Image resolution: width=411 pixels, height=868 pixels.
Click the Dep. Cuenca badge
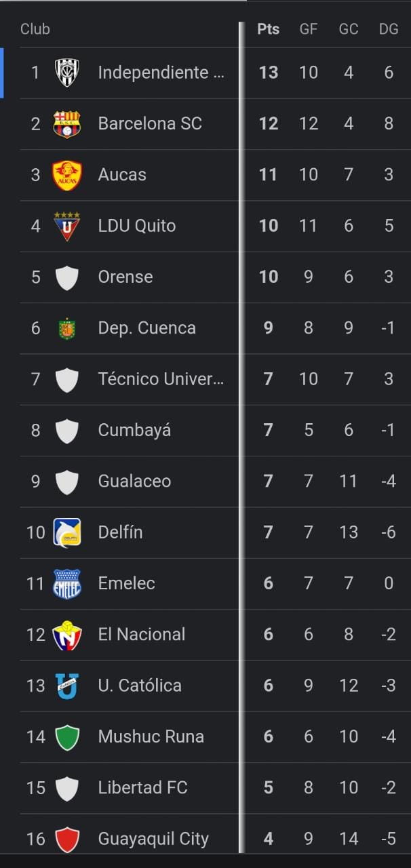tap(66, 328)
